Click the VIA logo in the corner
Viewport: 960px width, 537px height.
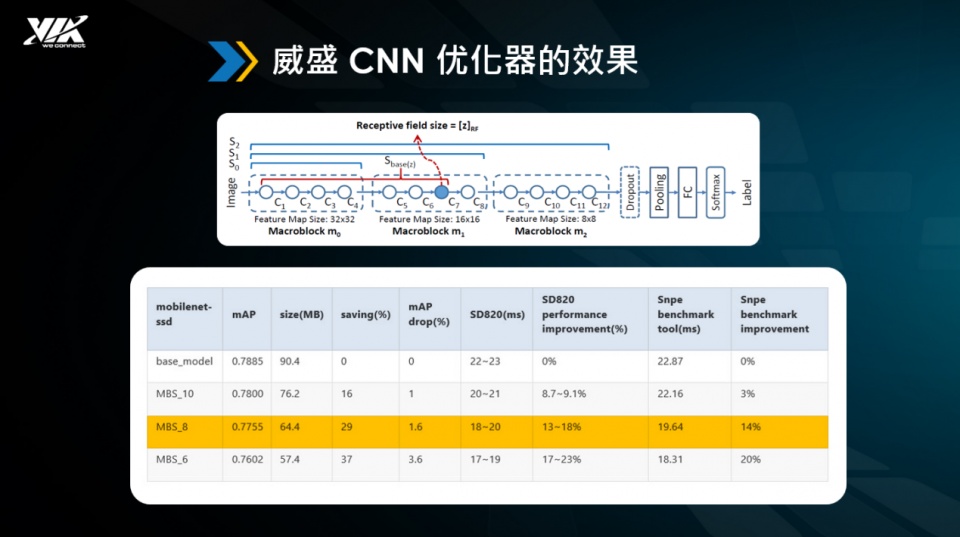pyautogui.click(x=56, y=31)
